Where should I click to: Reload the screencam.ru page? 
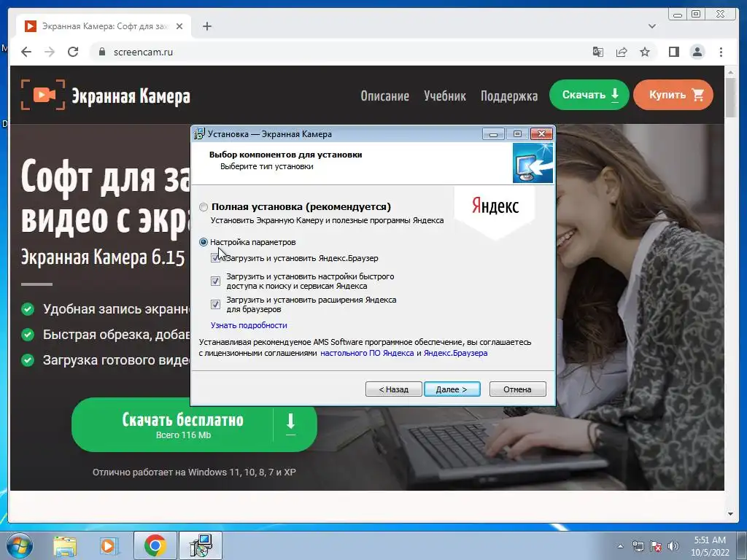pos(73,52)
